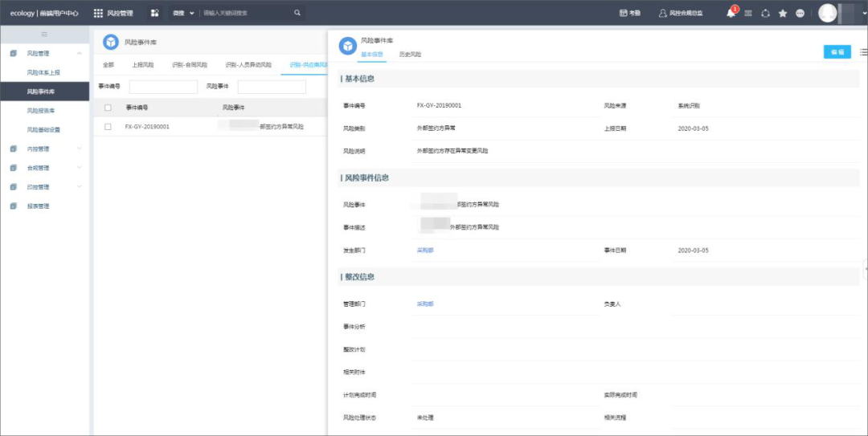Tick the header select-all checkbox
868x436 pixels.
coord(108,108)
